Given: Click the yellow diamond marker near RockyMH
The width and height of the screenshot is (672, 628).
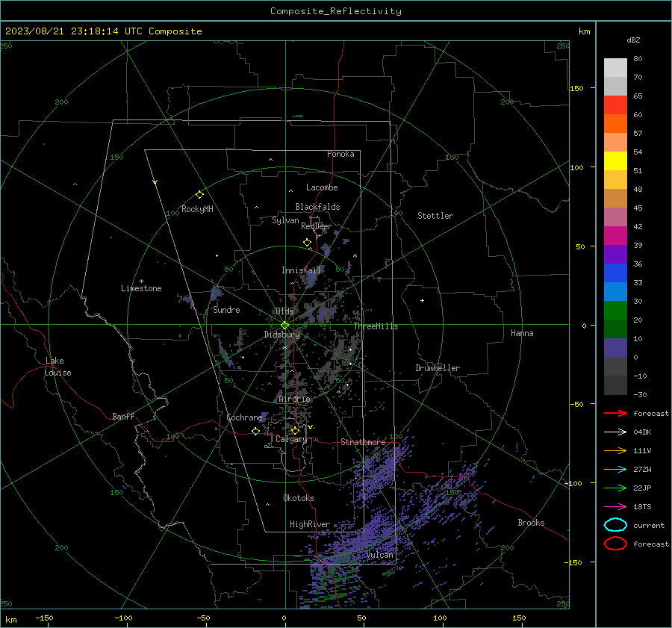Looking at the screenshot, I should coord(199,195).
